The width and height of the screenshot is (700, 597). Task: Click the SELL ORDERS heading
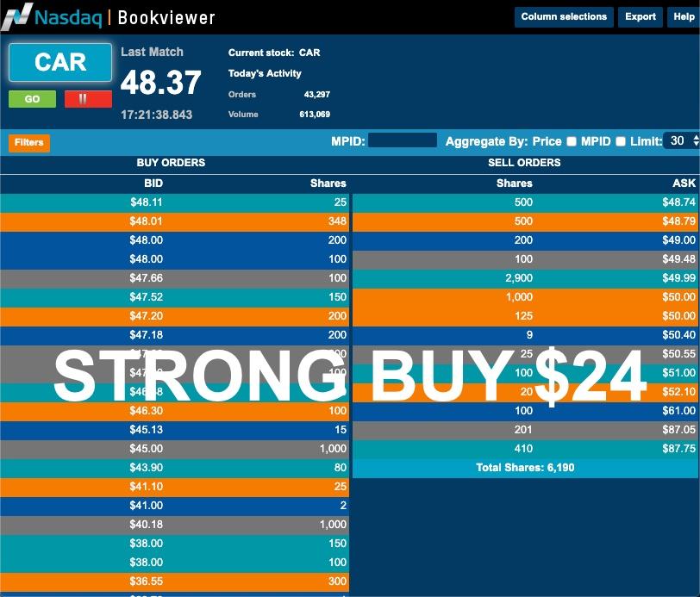(x=524, y=163)
